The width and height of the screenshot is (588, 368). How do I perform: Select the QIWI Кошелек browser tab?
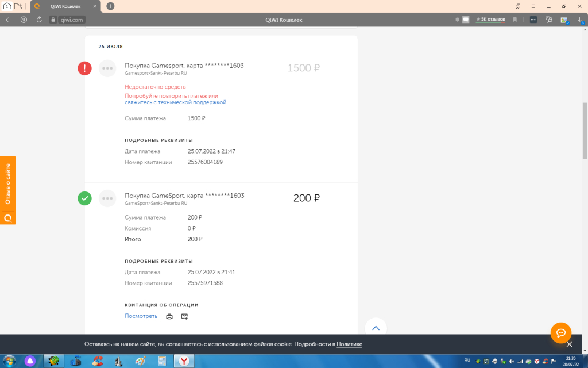coord(65,6)
